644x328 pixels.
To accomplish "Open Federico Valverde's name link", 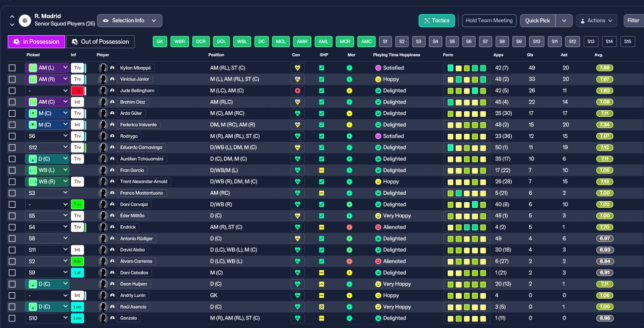I will pyautogui.click(x=138, y=125).
